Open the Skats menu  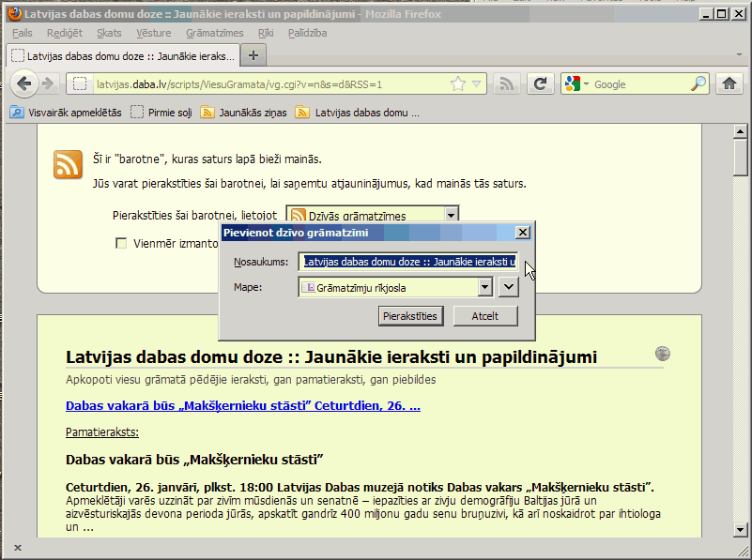click(x=109, y=33)
